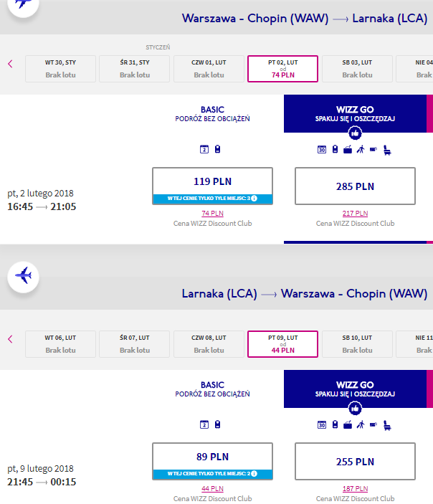Viewport: 433px width, 504px height.
Task: Click date text pt, 2 lutego 2018
Action: point(40,193)
